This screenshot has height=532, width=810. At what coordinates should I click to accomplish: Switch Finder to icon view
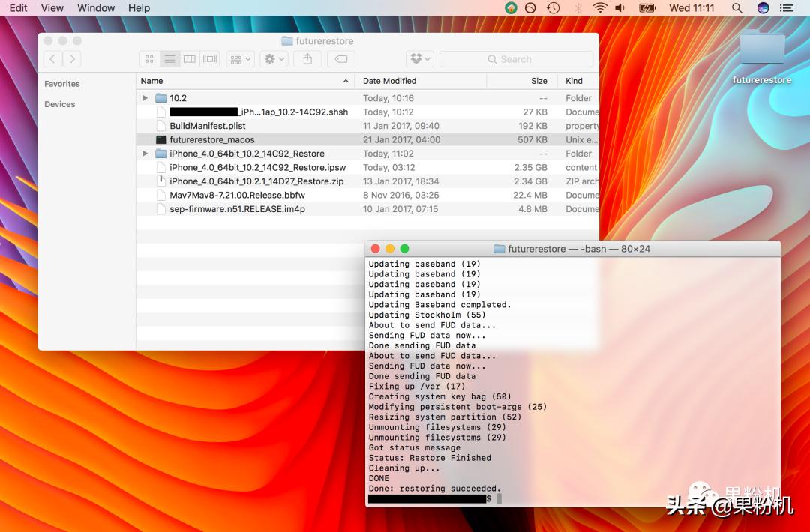point(149,59)
